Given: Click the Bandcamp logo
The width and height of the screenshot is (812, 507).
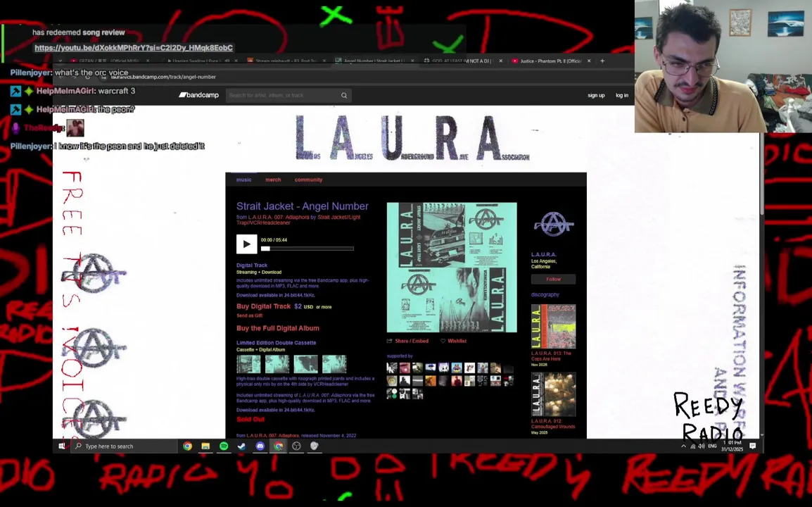Looking at the screenshot, I should 199,95.
